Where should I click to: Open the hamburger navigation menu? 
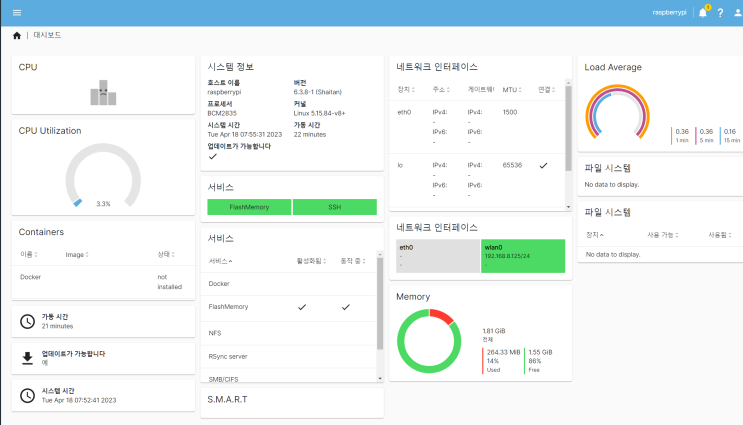point(17,13)
